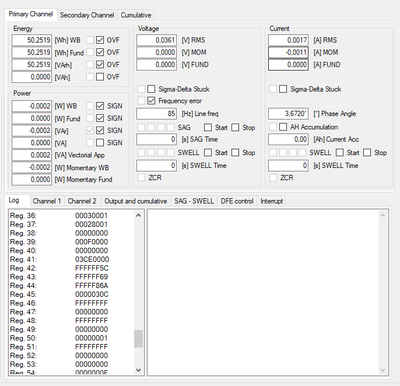Toggle OVF checkbox for [VArh]

100,65
